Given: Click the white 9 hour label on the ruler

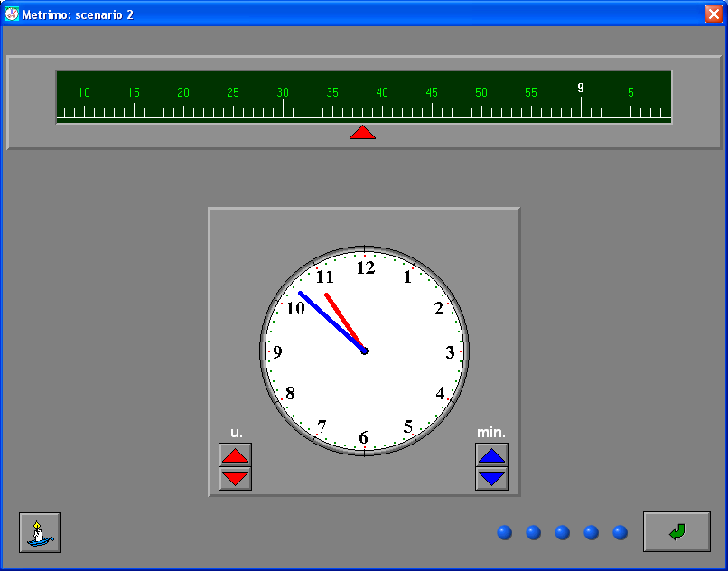Looking at the screenshot, I should [x=581, y=88].
